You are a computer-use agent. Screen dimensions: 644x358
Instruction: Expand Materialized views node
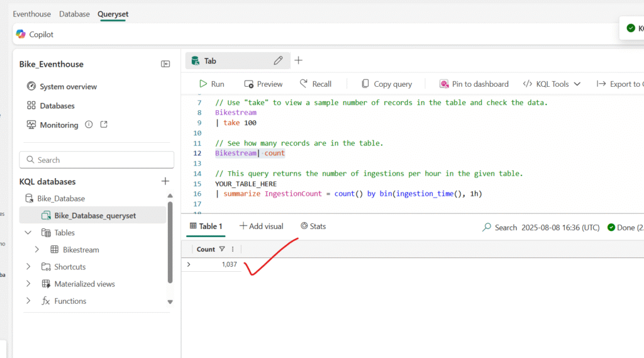coord(28,284)
